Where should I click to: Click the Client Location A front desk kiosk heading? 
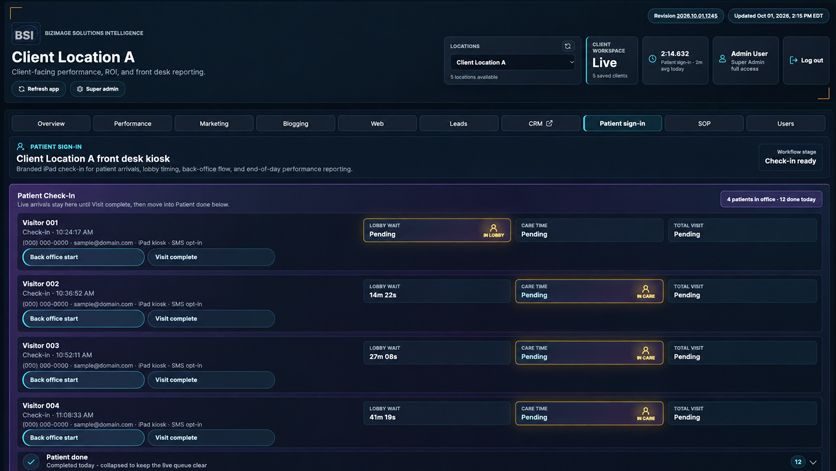tap(93, 158)
